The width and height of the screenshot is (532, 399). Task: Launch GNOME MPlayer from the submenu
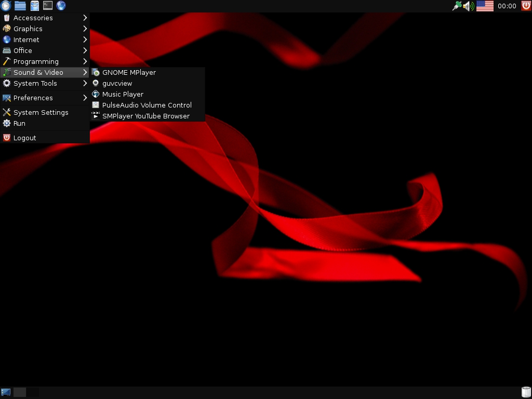point(129,72)
